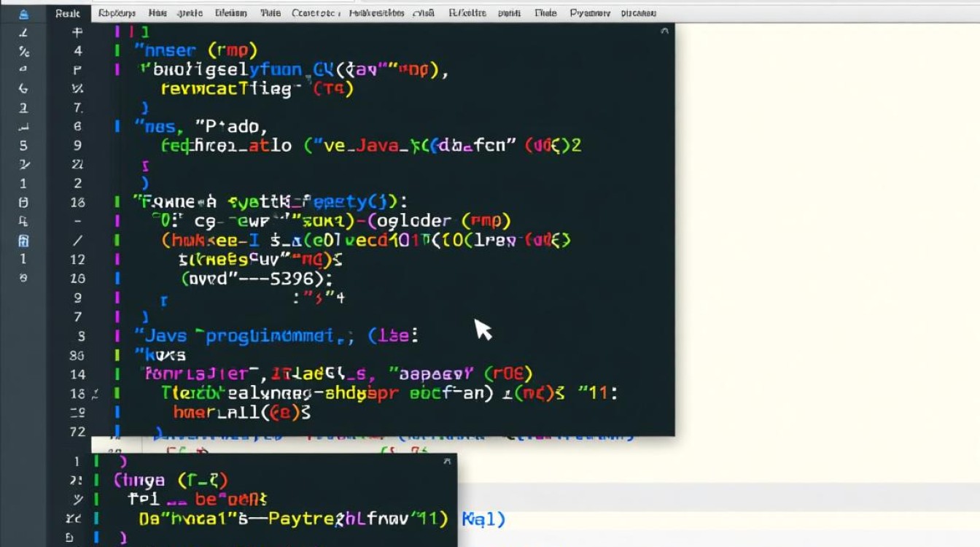The width and height of the screenshot is (980, 547).
Task: Open the "Pyamorv" menu in the menu bar
Action: 590,13
